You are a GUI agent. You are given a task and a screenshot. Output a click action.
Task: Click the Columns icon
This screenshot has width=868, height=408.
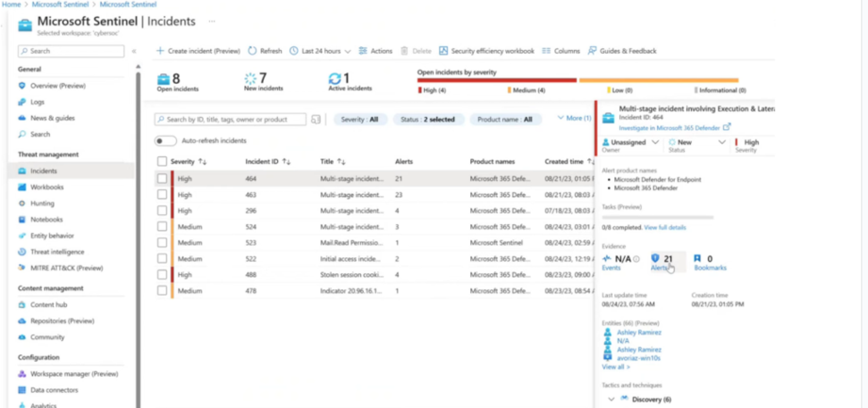(547, 51)
